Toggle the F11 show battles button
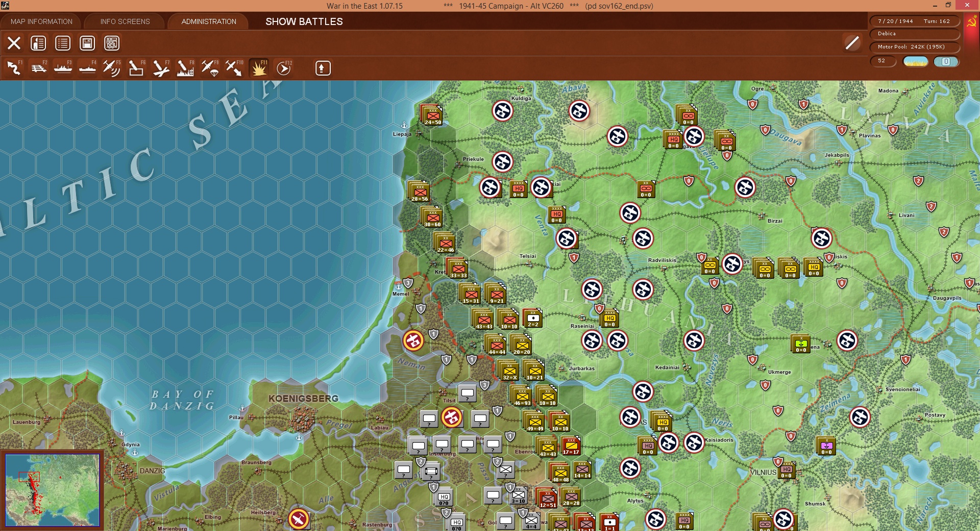Viewport: 980px width, 531px height. click(259, 68)
